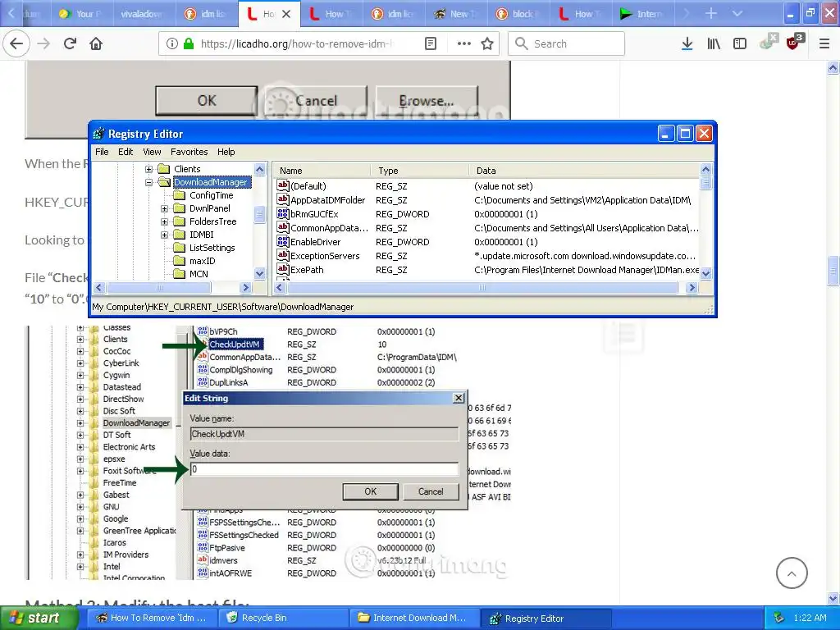Expand the Clients registry key
The image size is (840, 630).
tap(149, 169)
